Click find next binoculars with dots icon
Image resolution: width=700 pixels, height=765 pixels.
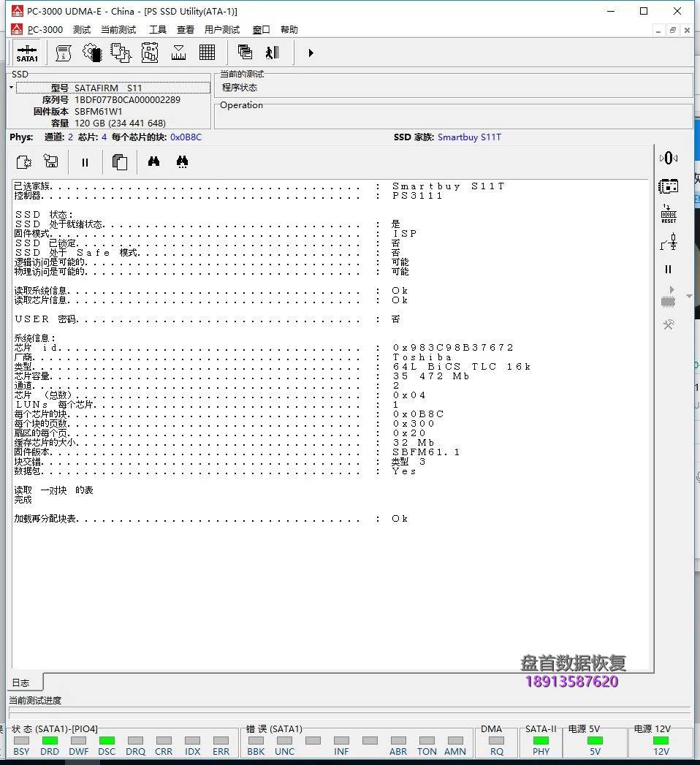click(183, 161)
